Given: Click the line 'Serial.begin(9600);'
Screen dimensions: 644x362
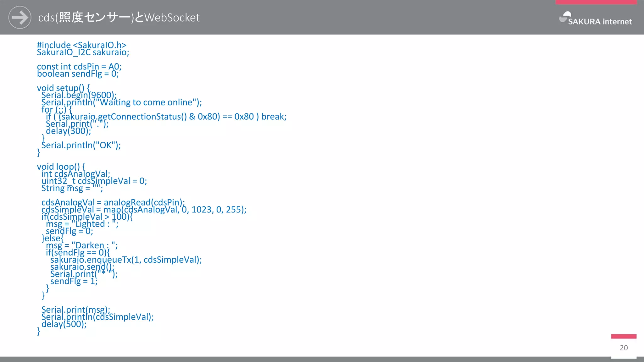Looking at the screenshot, I should (79, 95).
